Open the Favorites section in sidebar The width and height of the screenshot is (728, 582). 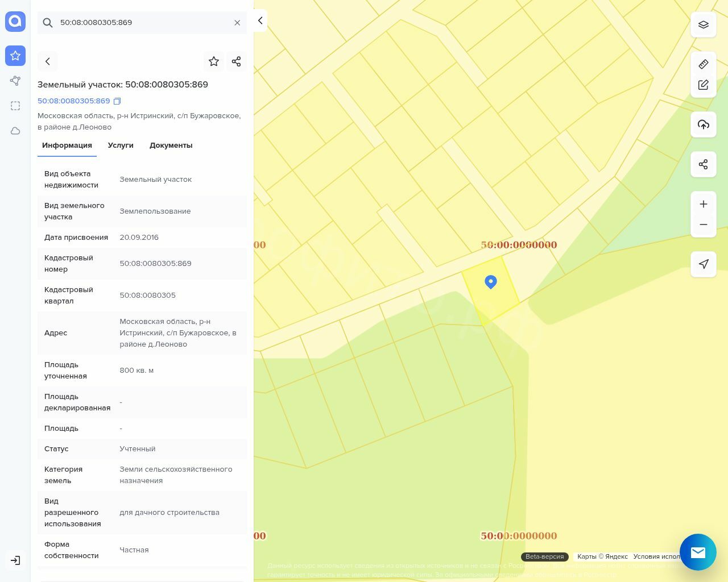pos(15,56)
